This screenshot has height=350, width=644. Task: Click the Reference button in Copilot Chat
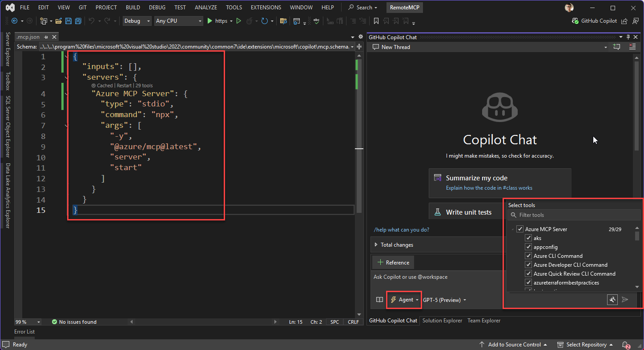tap(393, 262)
